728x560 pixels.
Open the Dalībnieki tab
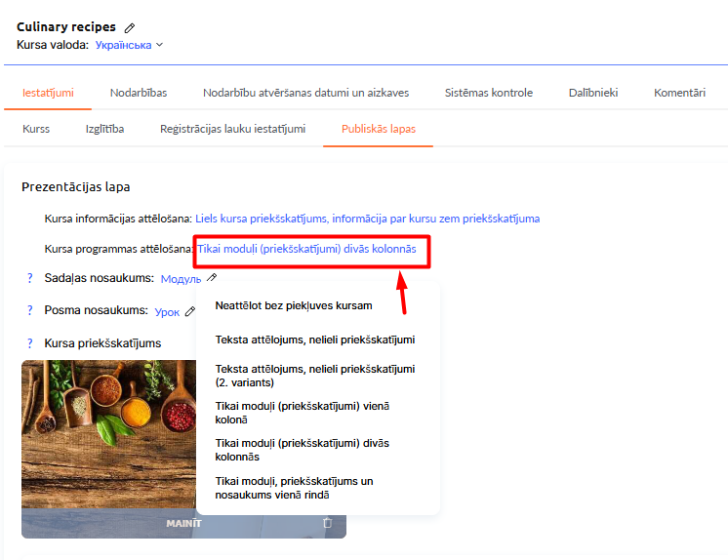pos(593,93)
